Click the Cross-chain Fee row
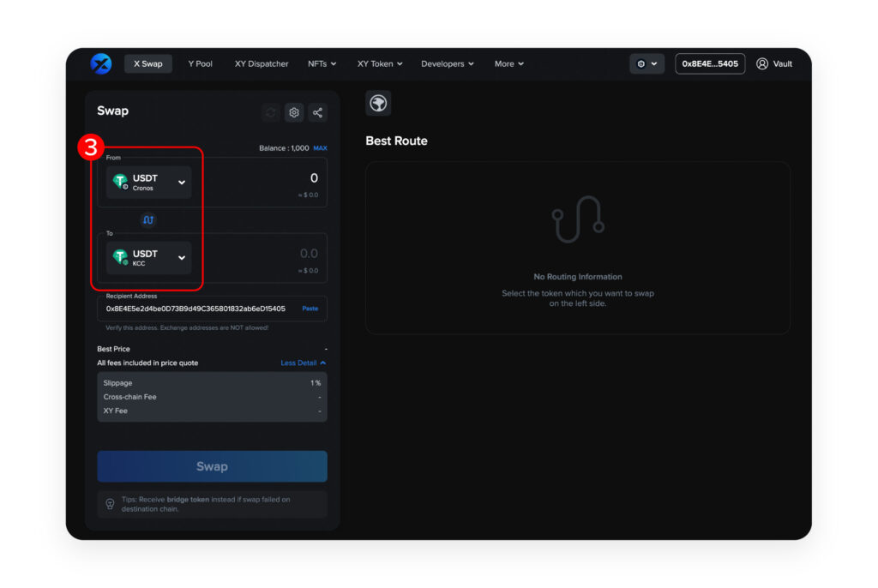Image resolution: width=878 pixels, height=588 pixels. tap(213, 397)
